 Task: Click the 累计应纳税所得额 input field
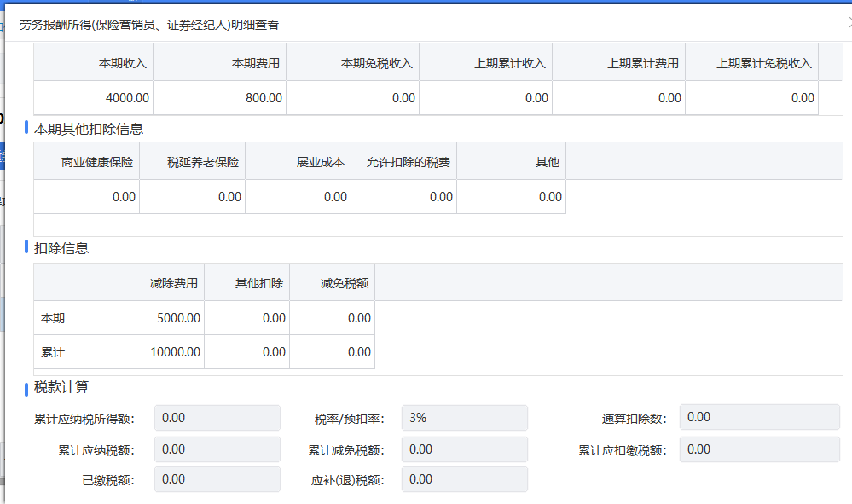[217, 417]
